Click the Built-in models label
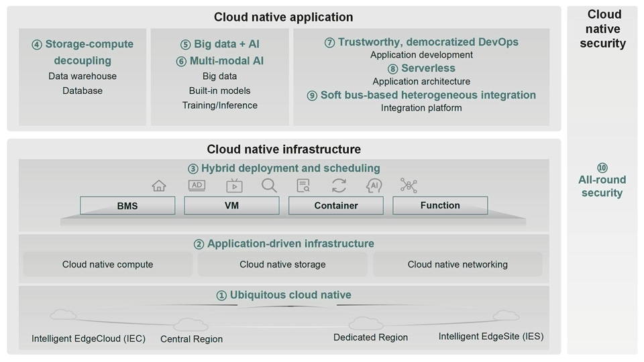Viewport: 644px width, 362px height. 220,90
